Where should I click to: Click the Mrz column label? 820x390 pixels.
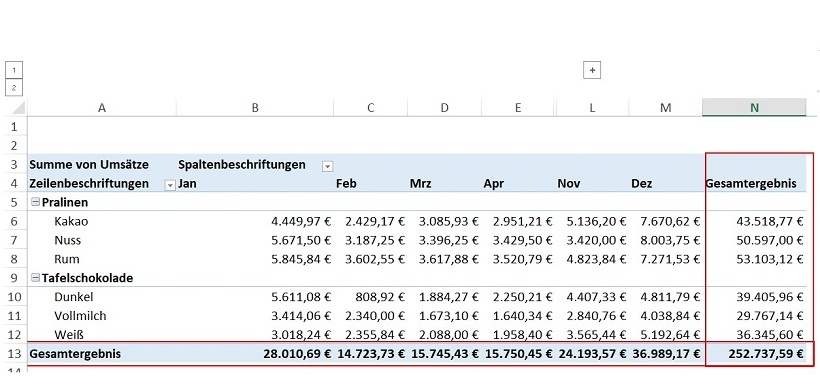(x=420, y=183)
